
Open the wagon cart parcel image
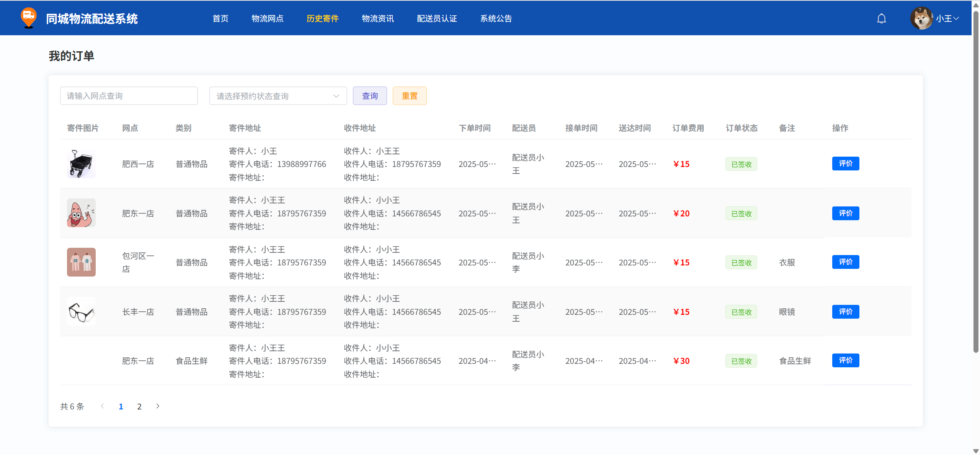click(x=81, y=164)
